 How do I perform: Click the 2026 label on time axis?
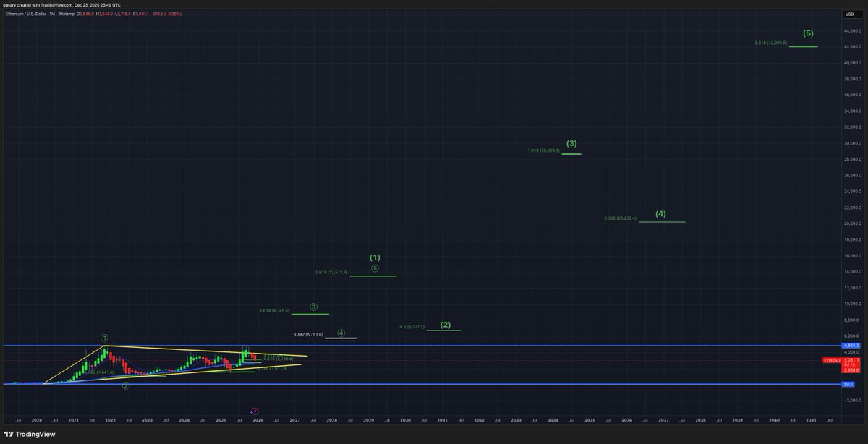258,419
